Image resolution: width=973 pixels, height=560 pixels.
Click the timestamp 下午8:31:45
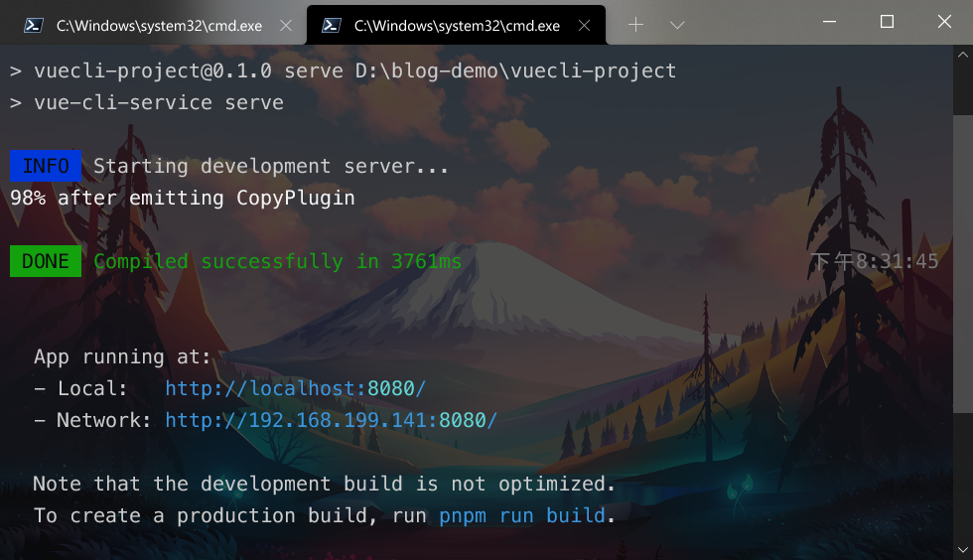875,261
